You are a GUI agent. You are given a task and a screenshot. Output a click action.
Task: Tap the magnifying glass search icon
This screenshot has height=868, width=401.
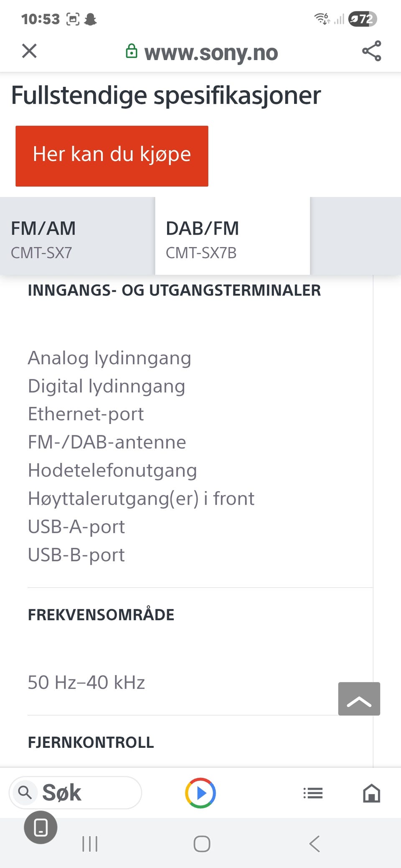25,792
